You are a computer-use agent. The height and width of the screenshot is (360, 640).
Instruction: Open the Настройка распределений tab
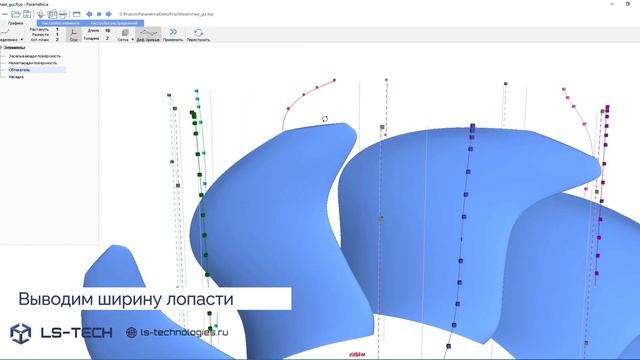tap(114, 23)
